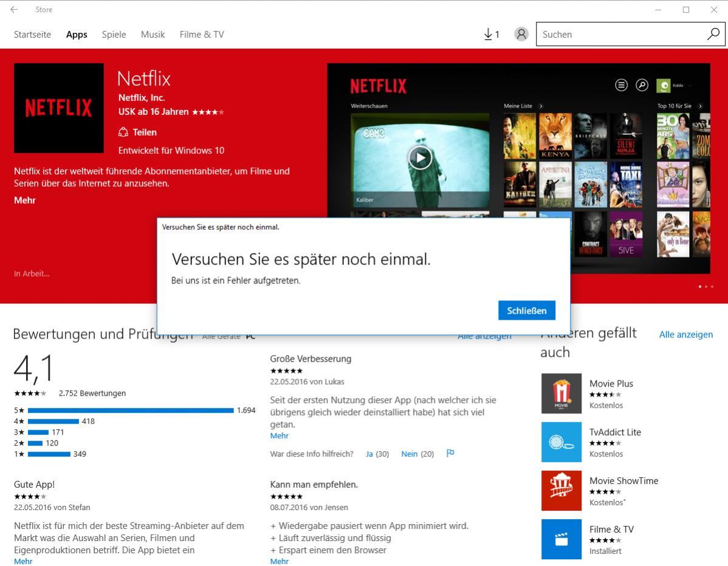Click the Netflix, Inc. publisher name
Viewport: 728px width, 566px height.
[x=142, y=97]
